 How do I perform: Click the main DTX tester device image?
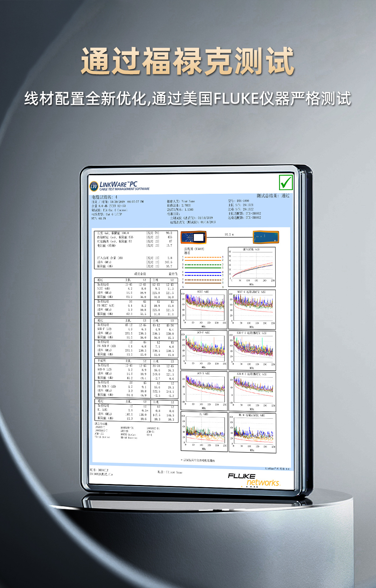(x=193, y=238)
